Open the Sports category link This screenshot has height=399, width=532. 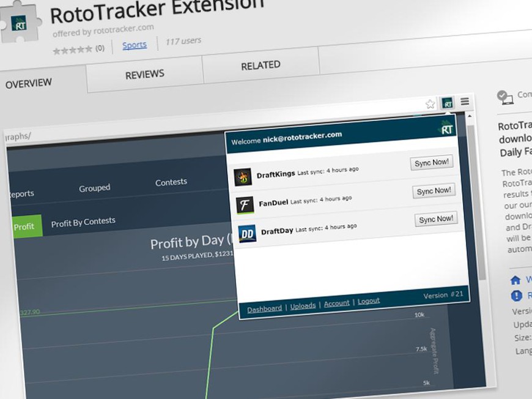coord(135,45)
